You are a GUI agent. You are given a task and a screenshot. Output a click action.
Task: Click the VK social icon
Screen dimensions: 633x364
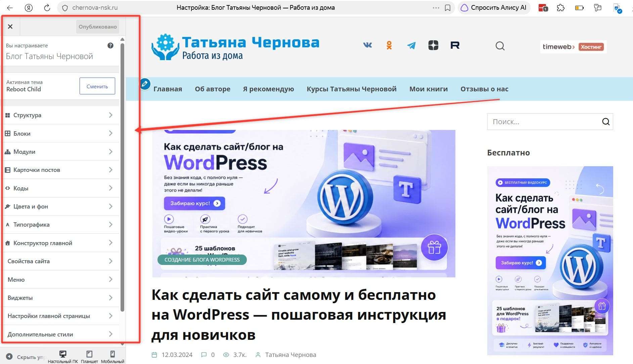tap(368, 45)
